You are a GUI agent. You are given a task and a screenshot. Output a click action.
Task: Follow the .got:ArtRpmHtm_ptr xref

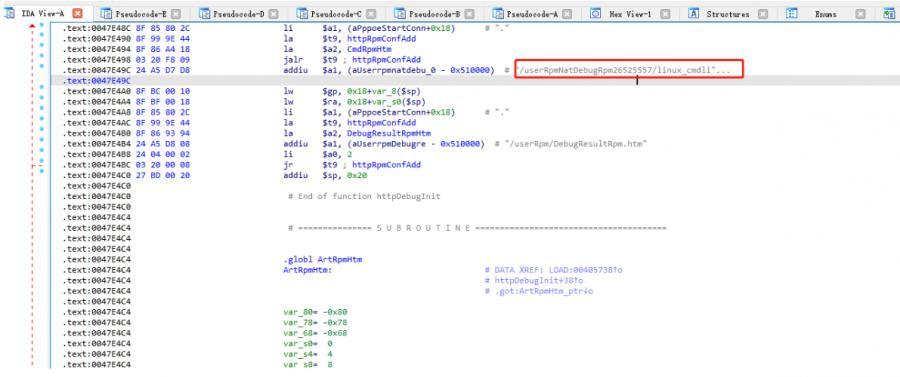tap(543, 291)
